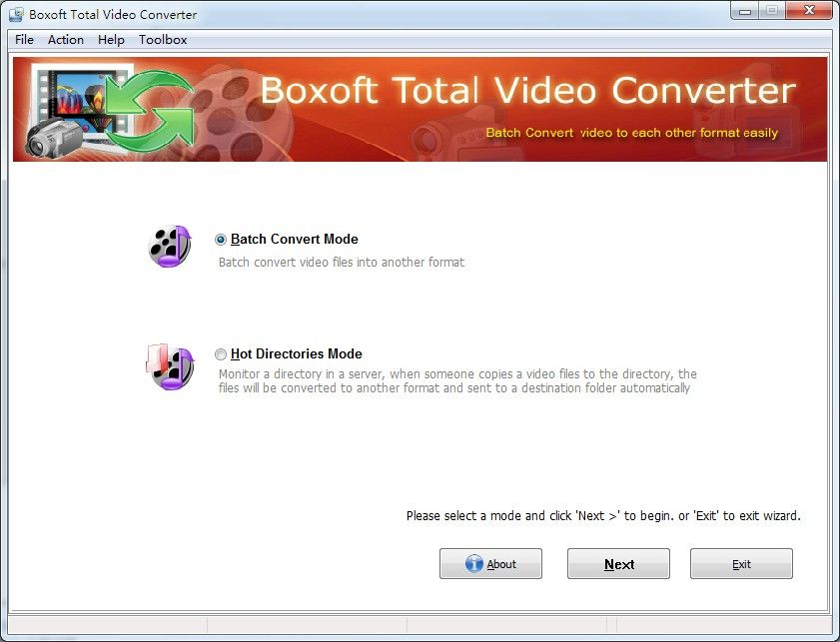This screenshot has width=840, height=642.
Task: Click 'Please select a mode' instruction text
Action: 603,515
